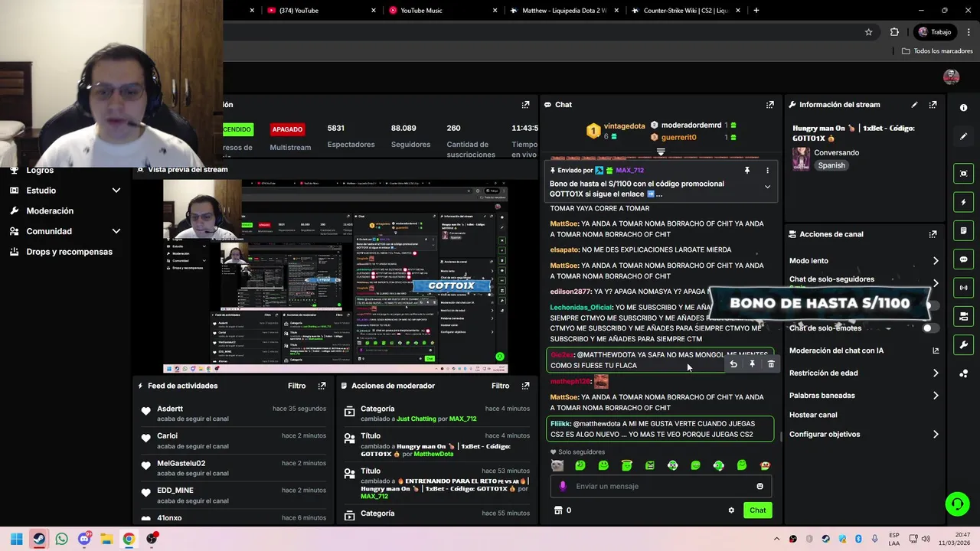Click the pin icon on pinned message

[747, 171]
